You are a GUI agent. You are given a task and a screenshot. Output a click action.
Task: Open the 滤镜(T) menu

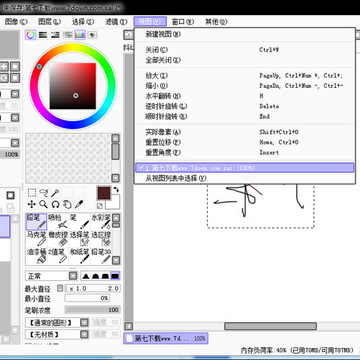tap(116, 22)
